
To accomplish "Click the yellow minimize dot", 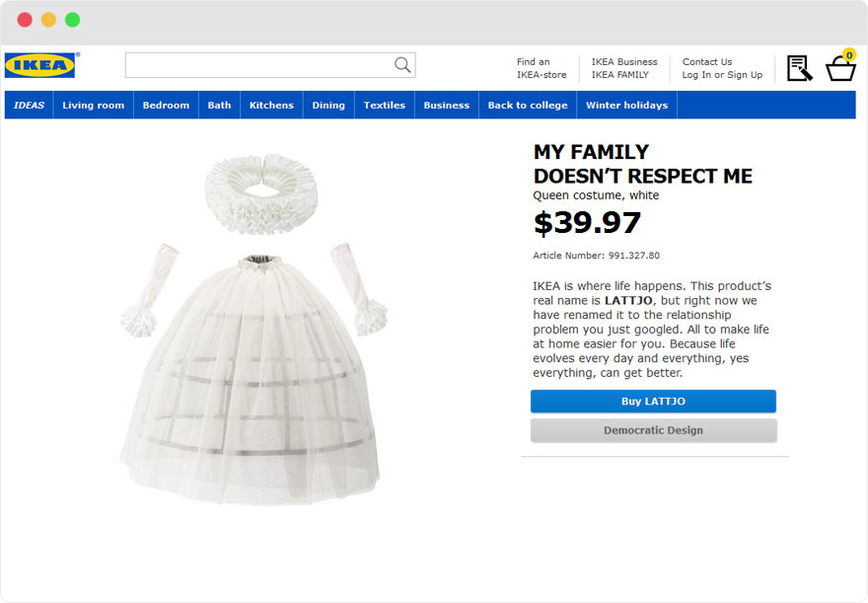I will click(x=48, y=20).
